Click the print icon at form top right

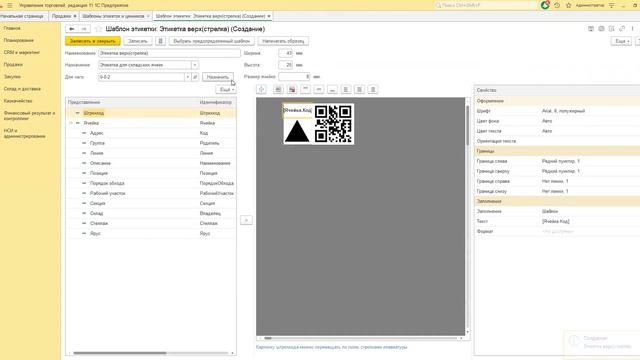click(x=601, y=29)
